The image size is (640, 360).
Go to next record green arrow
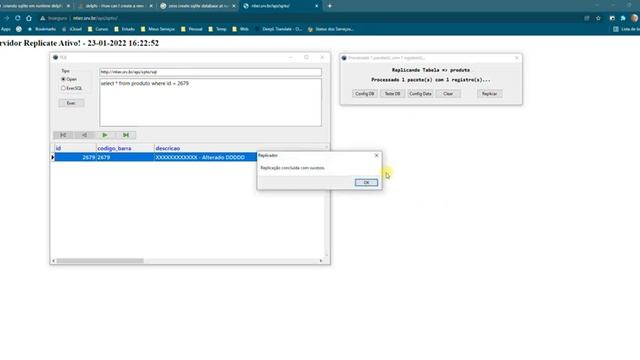coord(105,135)
